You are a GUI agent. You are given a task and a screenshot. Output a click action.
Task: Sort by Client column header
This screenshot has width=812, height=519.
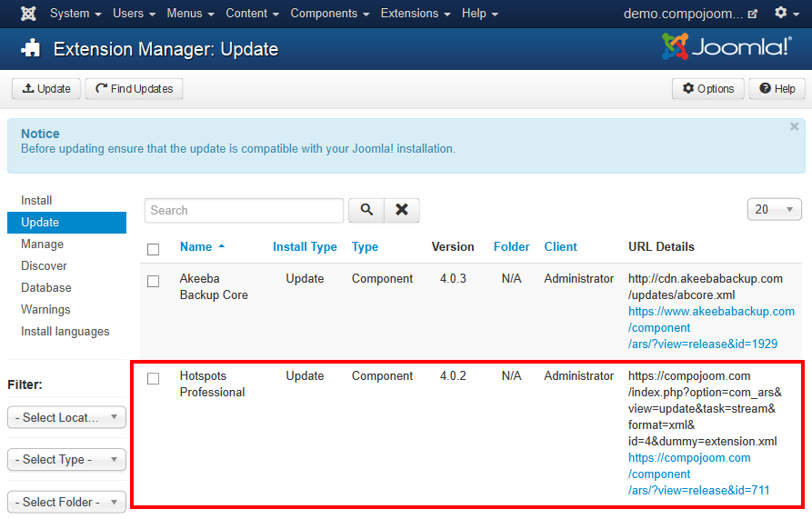[x=560, y=247]
